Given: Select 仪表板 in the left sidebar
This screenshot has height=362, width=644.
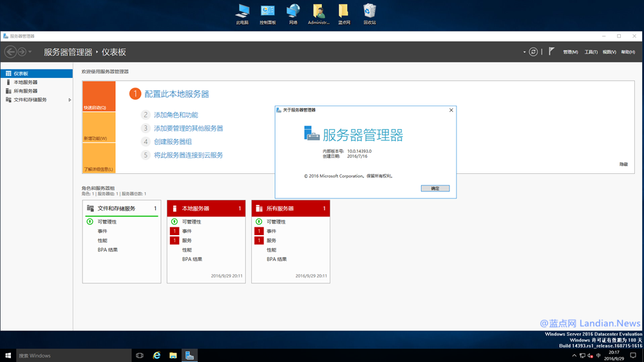Looking at the screenshot, I should pyautogui.click(x=37, y=73).
